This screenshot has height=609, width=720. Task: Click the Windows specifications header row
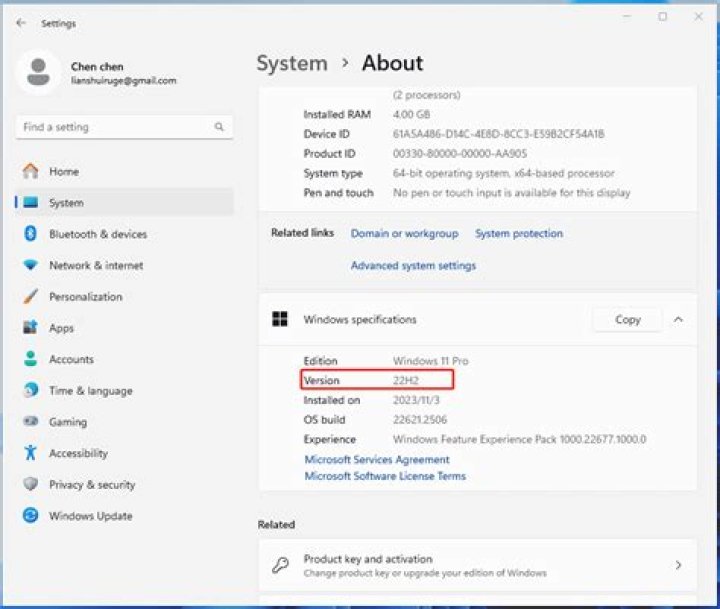coord(478,319)
